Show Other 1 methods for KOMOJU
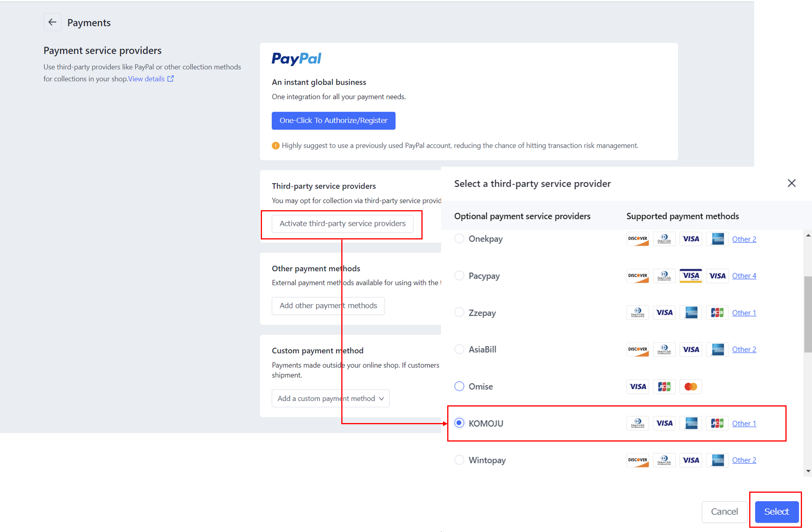812x532 pixels. tap(744, 423)
